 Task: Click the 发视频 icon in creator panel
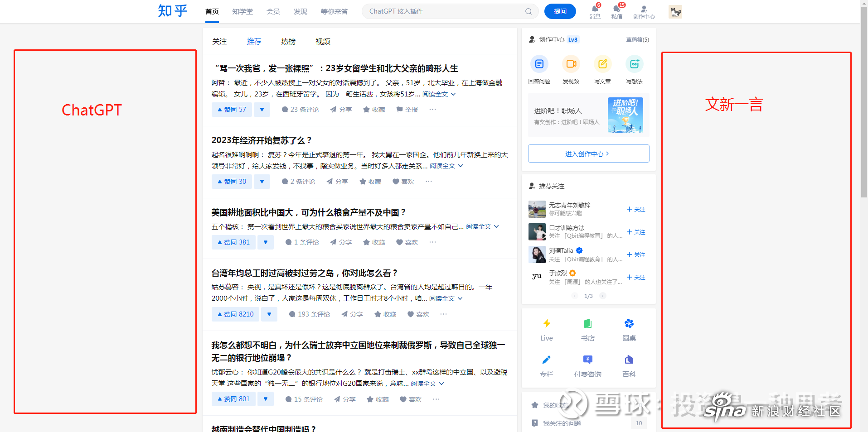(x=571, y=64)
